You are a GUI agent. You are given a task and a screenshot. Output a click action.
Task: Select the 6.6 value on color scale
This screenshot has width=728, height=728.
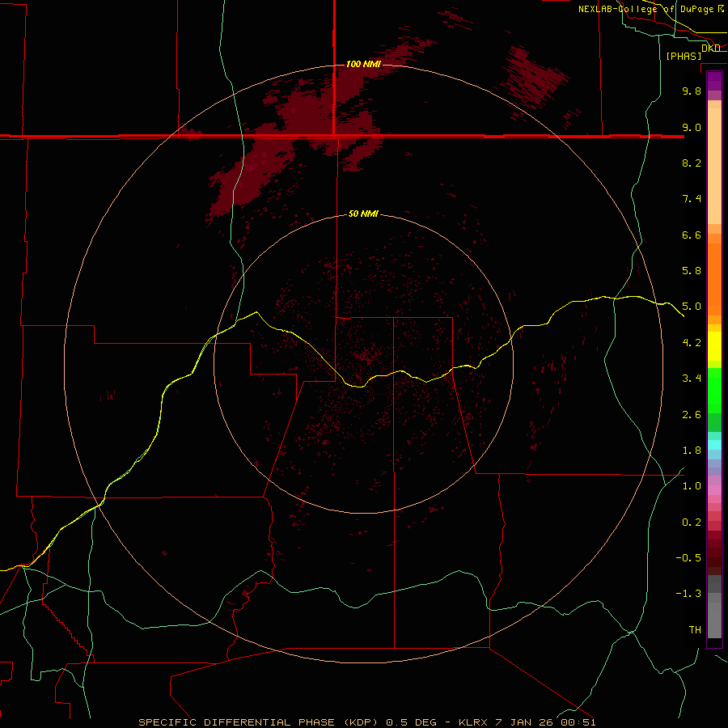pos(692,235)
